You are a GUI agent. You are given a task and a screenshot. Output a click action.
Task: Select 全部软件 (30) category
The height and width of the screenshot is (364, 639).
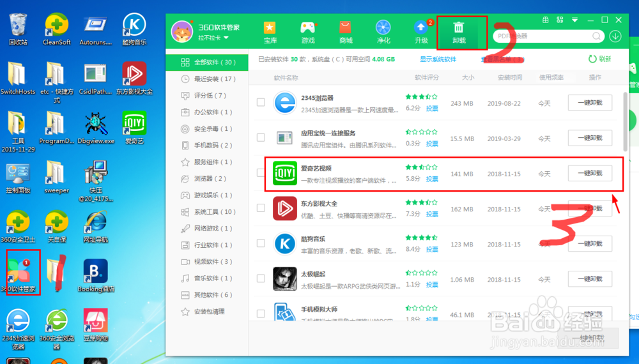click(x=207, y=63)
